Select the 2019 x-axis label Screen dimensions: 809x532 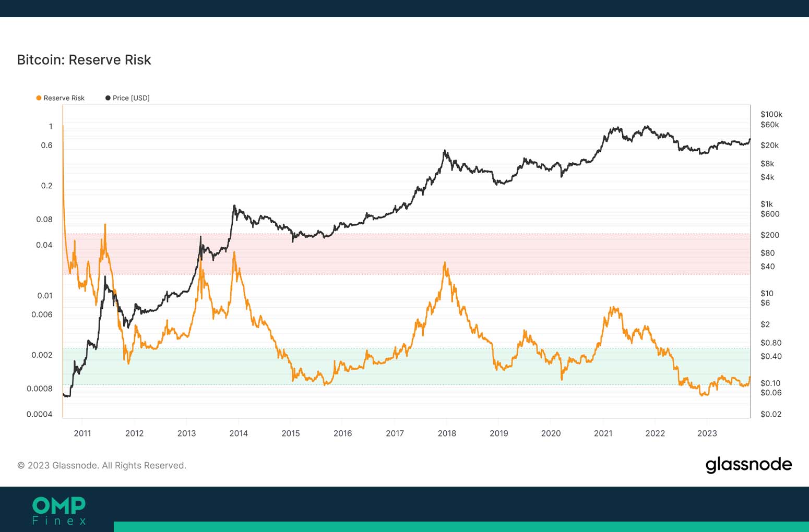[x=499, y=433]
